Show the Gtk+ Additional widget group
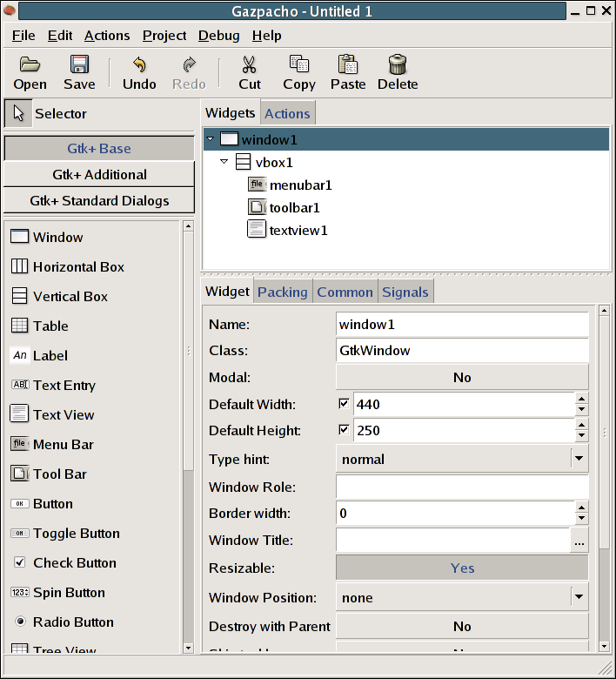The image size is (616, 679). point(99,174)
